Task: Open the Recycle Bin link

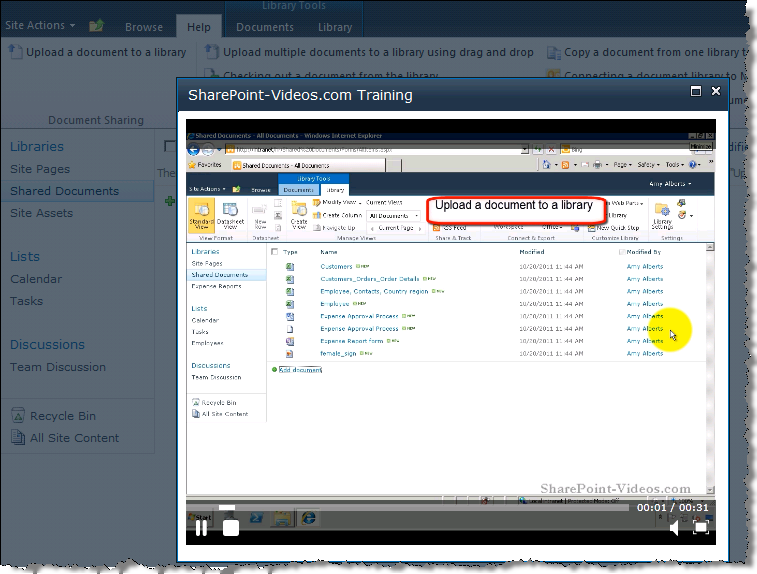Action: click(x=63, y=416)
